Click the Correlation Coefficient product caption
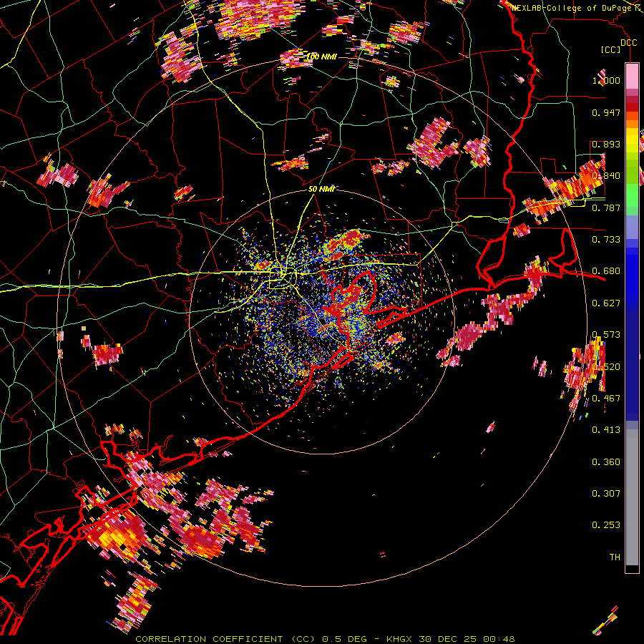The width and height of the screenshot is (644, 644). click(x=325, y=639)
